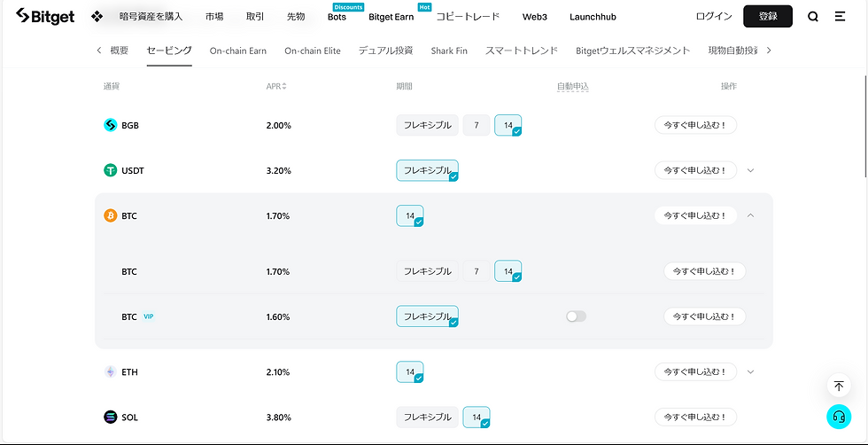Select フレキシブル term in SOL row
The image size is (868, 445).
pyautogui.click(x=427, y=417)
